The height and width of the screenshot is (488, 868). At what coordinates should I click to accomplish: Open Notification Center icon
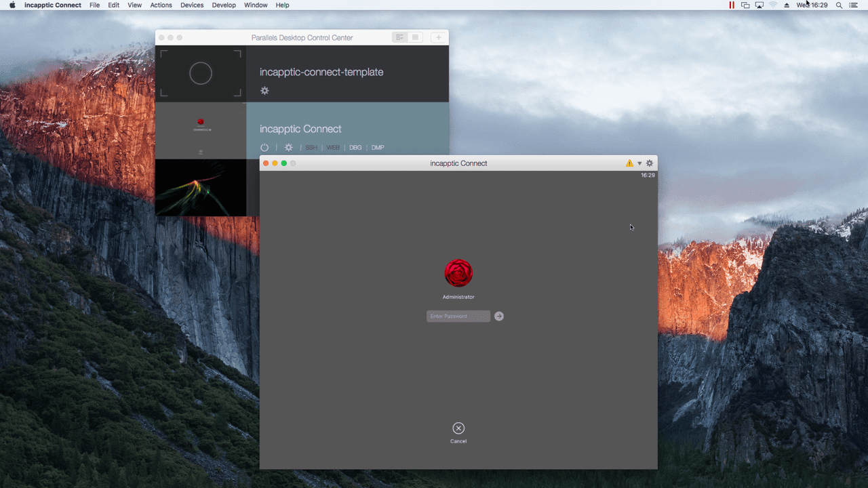[x=854, y=5]
